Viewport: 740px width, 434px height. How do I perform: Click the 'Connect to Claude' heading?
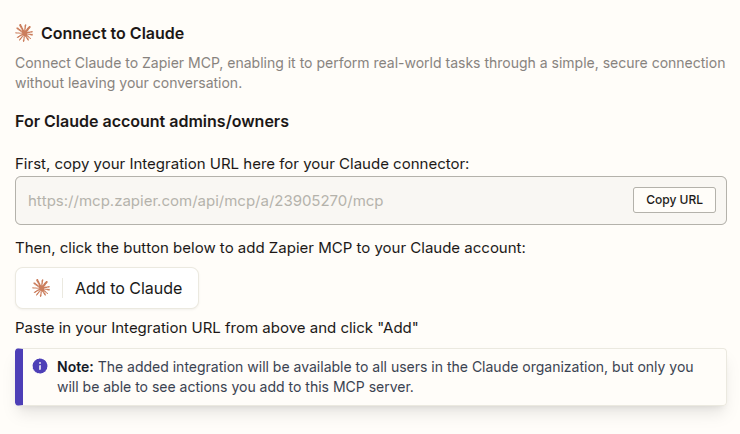pos(112,33)
